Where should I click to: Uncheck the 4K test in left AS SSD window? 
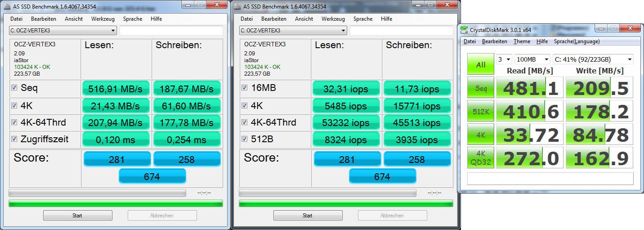click(14, 105)
